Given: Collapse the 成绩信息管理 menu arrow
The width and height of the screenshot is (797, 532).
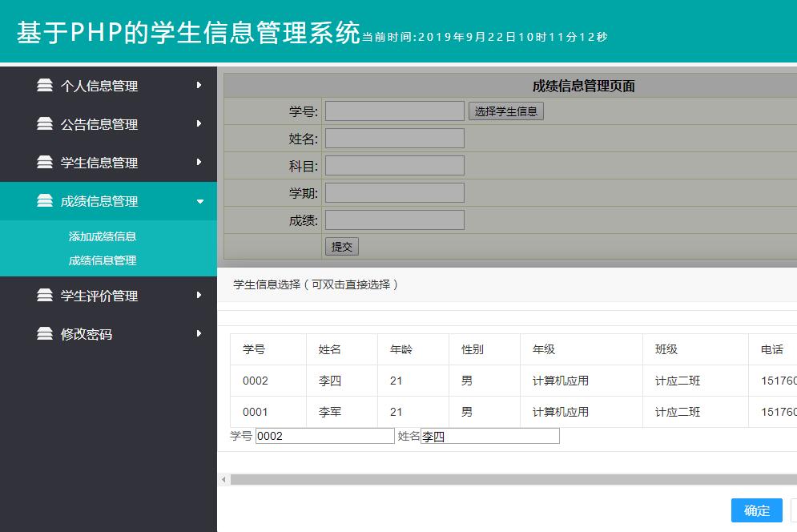Looking at the screenshot, I should [x=200, y=201].
